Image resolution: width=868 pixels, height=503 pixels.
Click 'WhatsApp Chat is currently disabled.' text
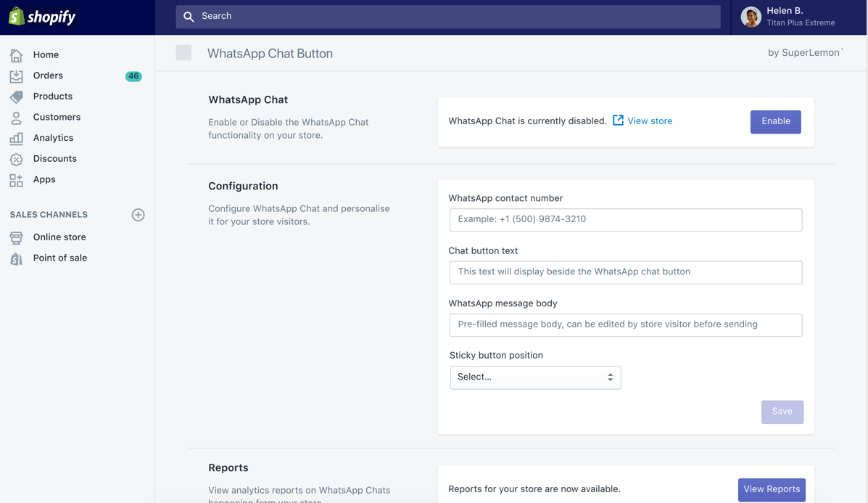click(528, 120)
